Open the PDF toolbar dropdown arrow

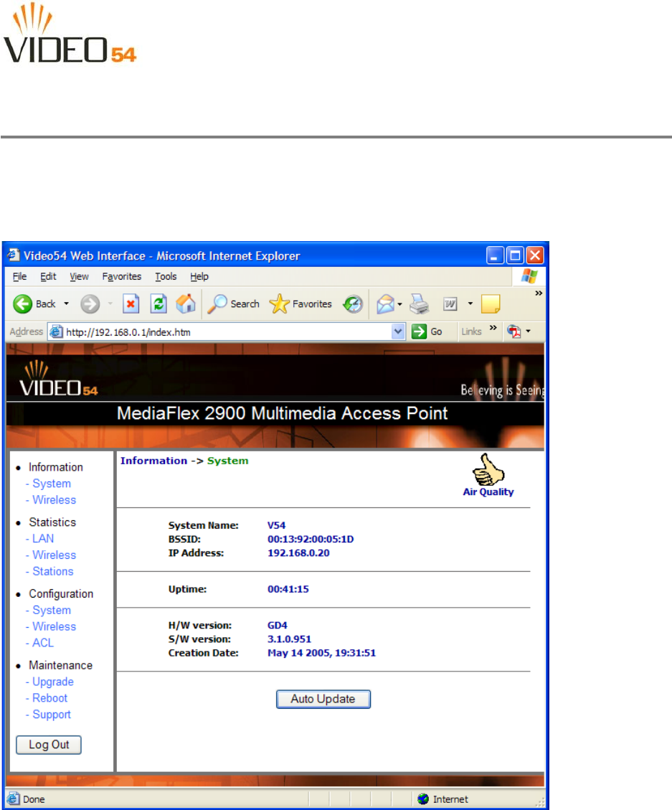click(528, 331)
